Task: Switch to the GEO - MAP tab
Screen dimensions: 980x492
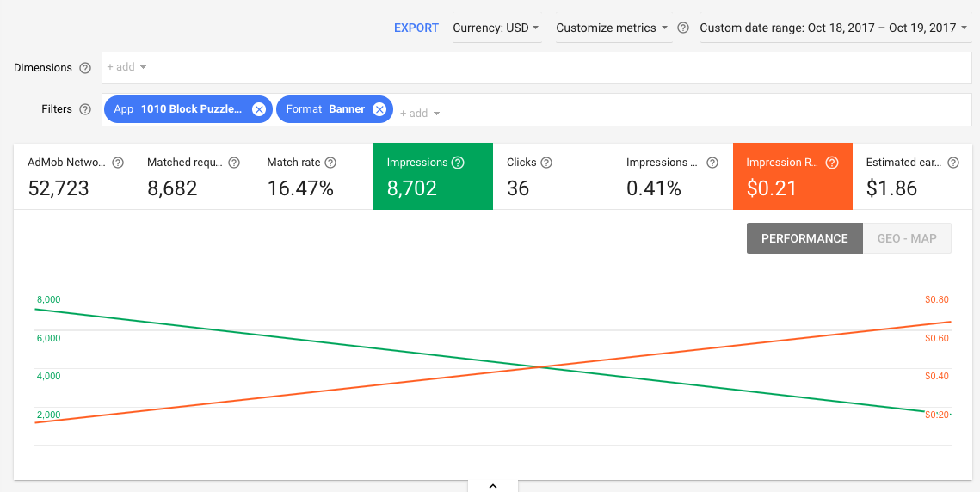Action: point(907,238)
